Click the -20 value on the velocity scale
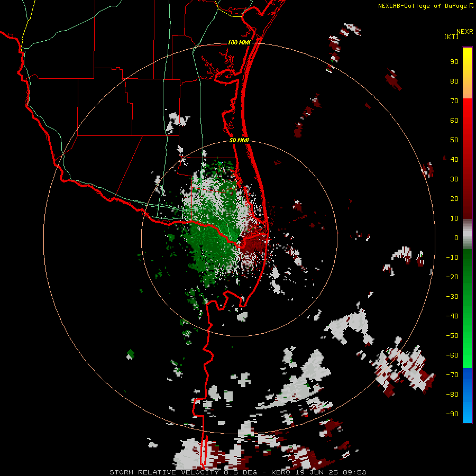The image size is (476, 476). [452, 277]
